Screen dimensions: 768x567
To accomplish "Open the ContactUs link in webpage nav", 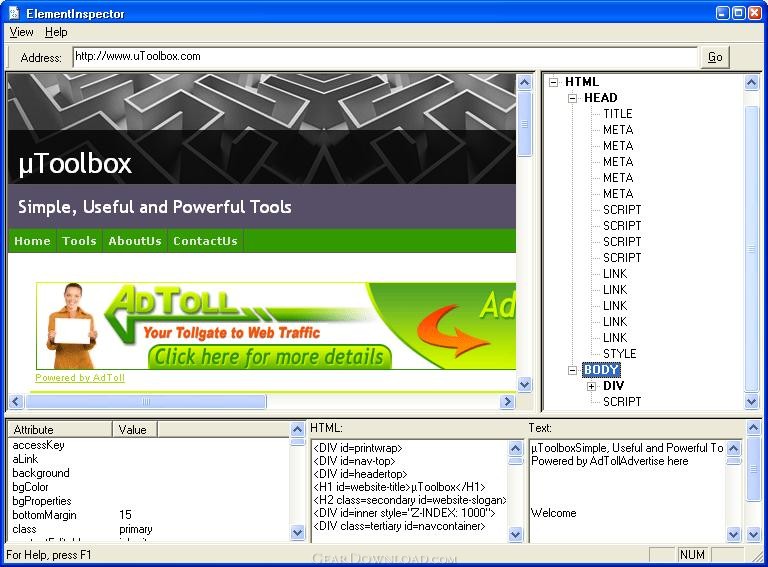I will 205,241.
